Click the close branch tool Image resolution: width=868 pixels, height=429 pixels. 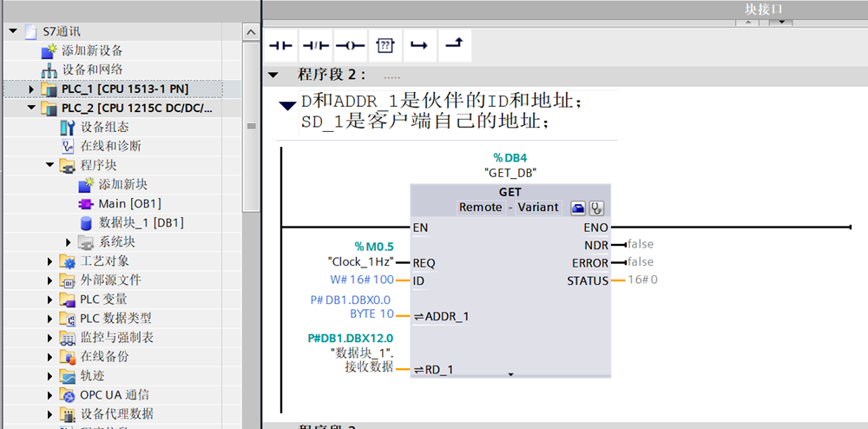tap(452, 45)
